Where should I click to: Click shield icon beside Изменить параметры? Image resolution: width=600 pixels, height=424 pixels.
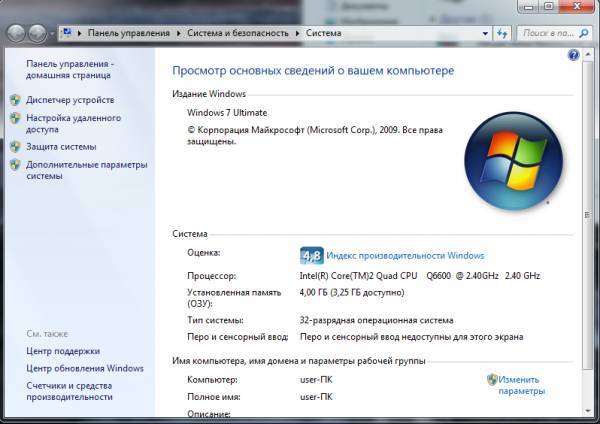tap(492, 380)
